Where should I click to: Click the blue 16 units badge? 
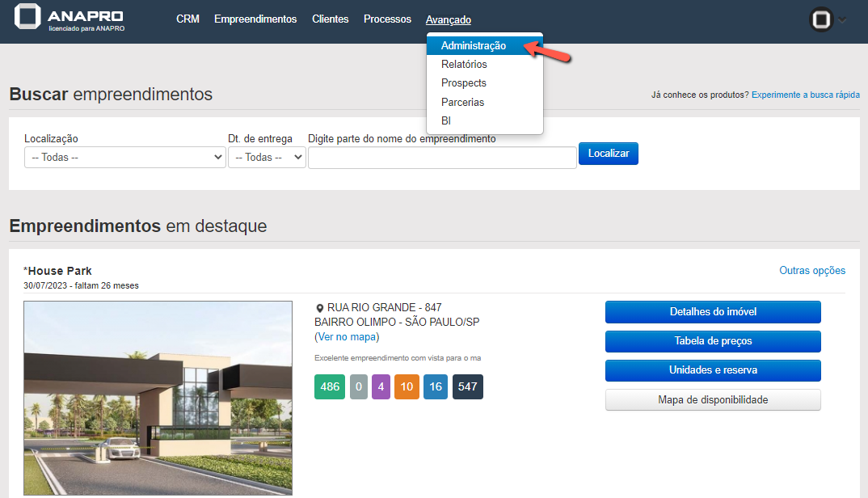(436, 387)
